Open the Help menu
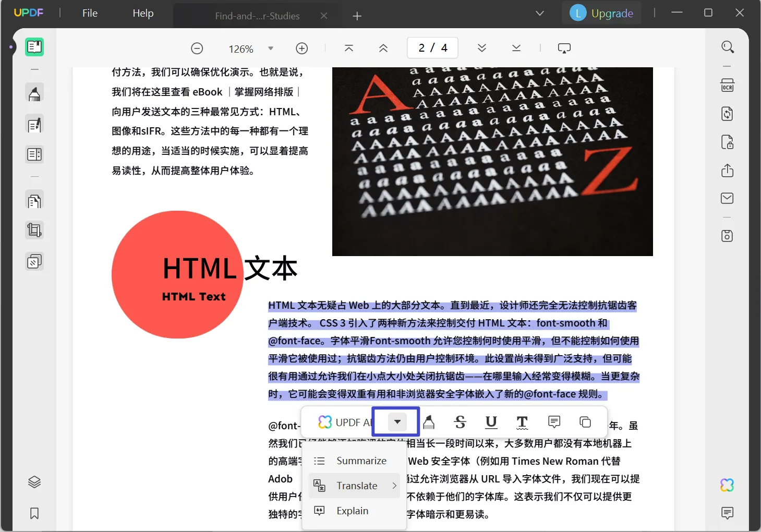761x532 pixels. pos(143,13)
